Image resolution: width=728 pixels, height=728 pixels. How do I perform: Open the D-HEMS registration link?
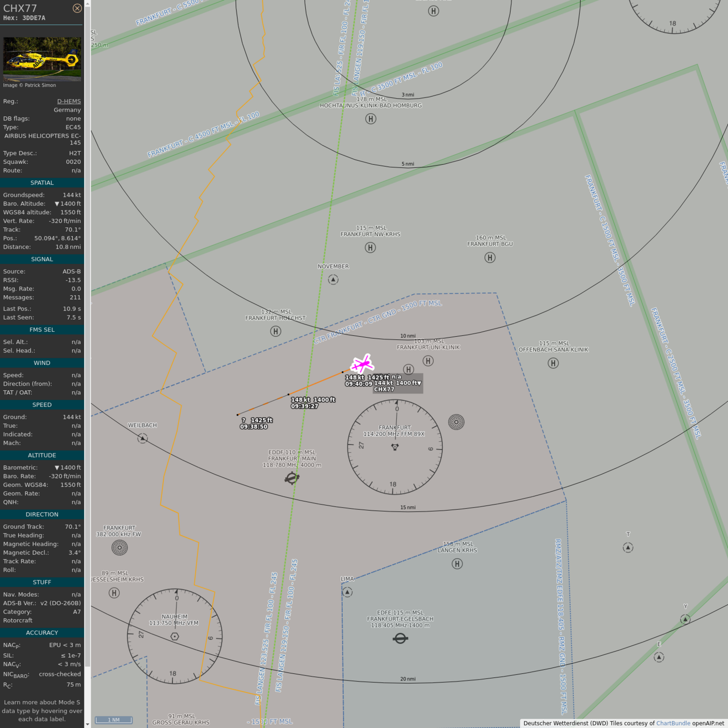(x=69, y=101)
